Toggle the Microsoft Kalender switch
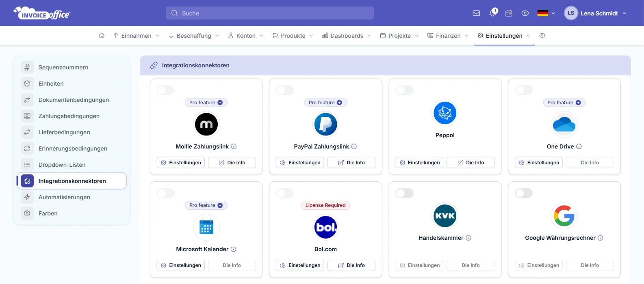The width and height of the screenshot is (644, 284). pos(165,193)
